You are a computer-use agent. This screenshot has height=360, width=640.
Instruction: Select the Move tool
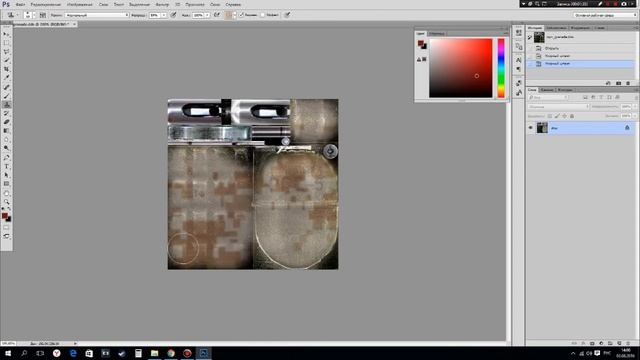[7, 34]
